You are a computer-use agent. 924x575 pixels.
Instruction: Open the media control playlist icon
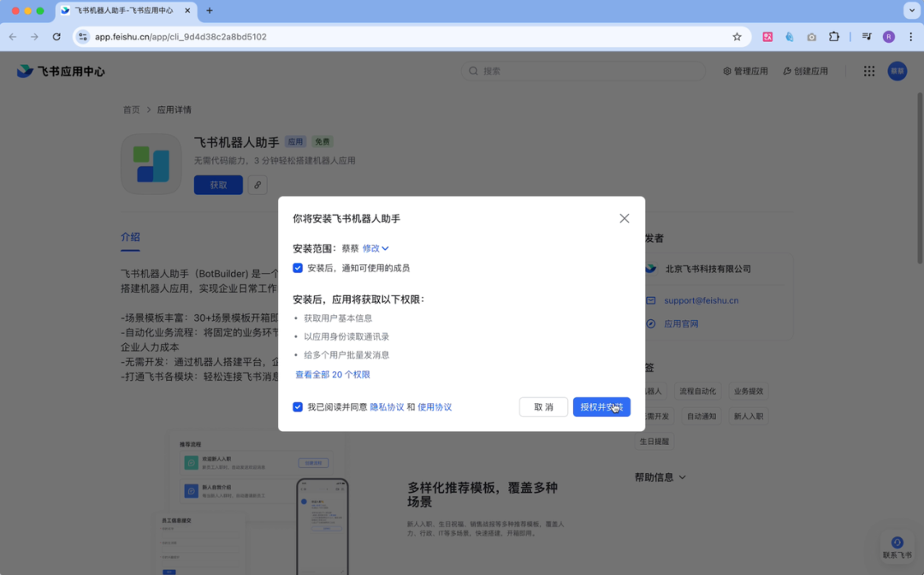pos(867,37)
